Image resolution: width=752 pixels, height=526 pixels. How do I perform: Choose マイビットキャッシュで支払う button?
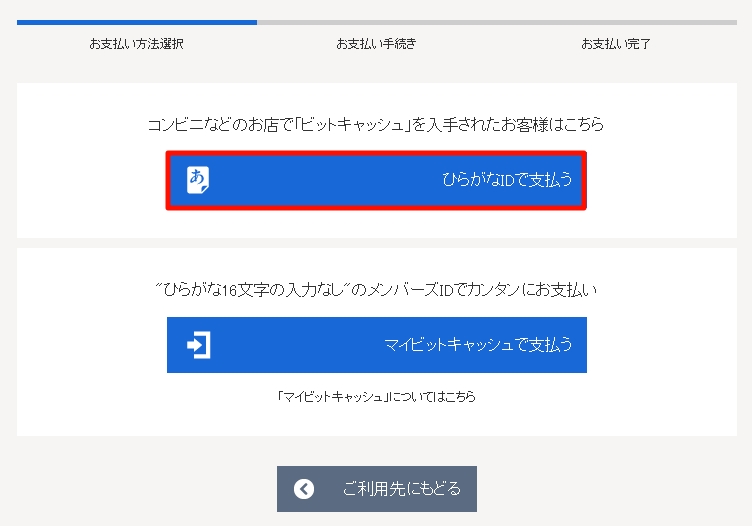pyautogui.click(x=376, y=345)
